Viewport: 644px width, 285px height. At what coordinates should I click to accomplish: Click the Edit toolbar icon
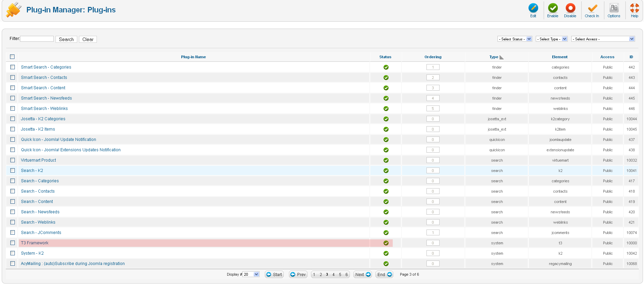tap(533, 8)
